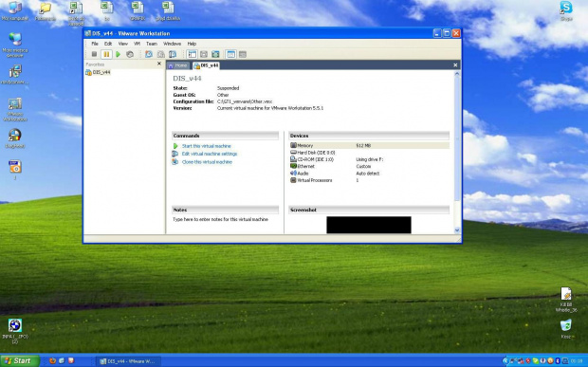Select the VMware Workstation desktop icon
The height and width of the screenshot is (367, 588).
(x=15, y=109)
